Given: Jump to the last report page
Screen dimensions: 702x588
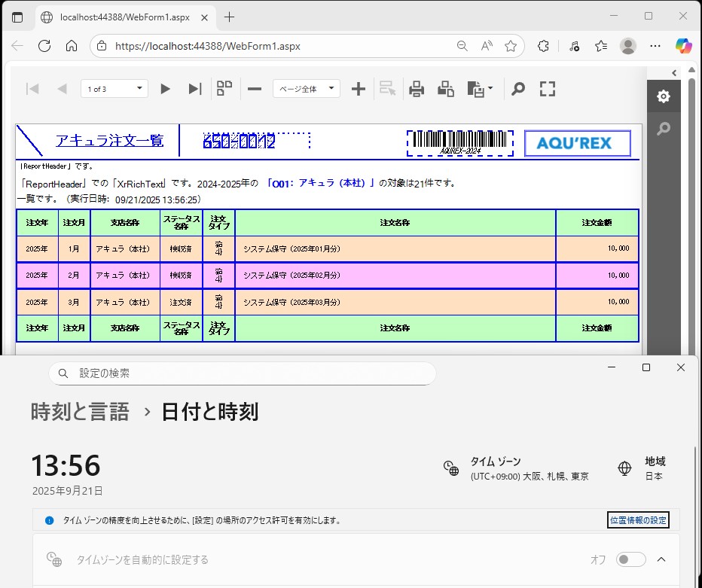Looking at the screenshot, I should tap(194, 89).
